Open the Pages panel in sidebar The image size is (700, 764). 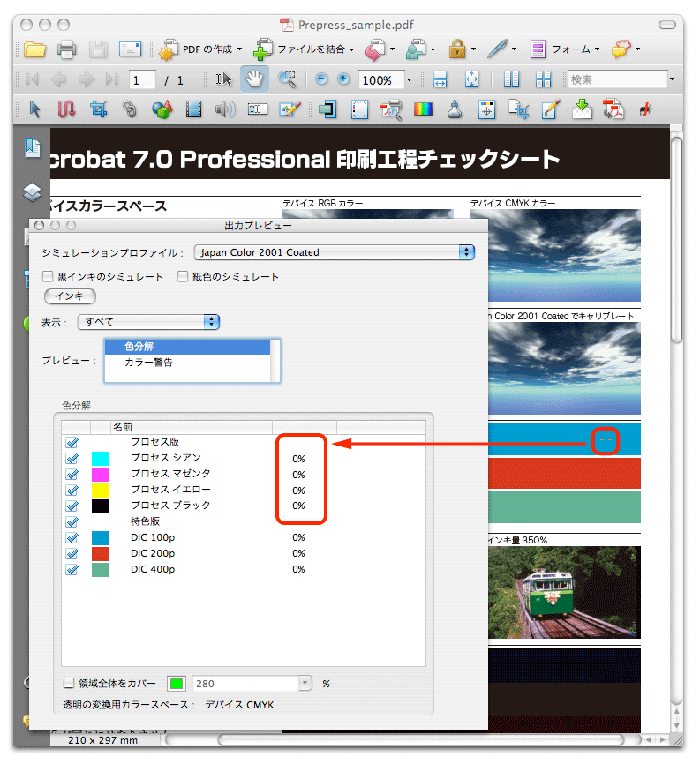click(x=32, y=147)
